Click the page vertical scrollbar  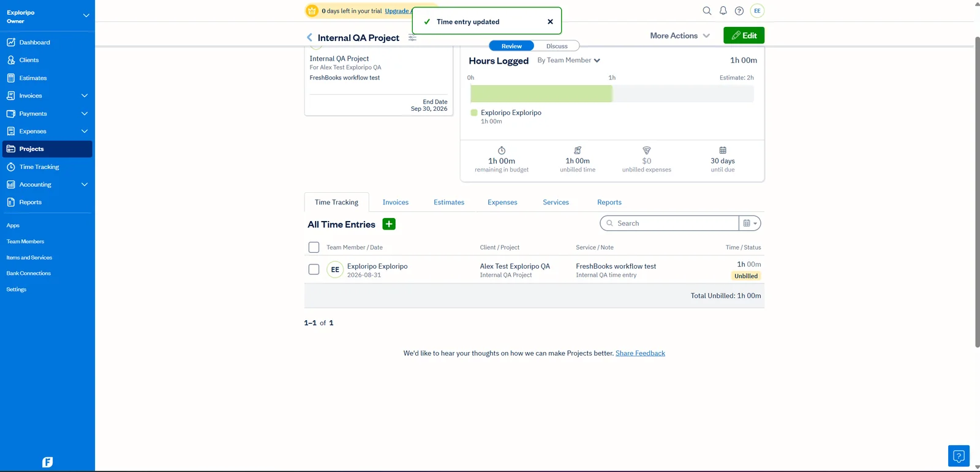[x=977, y=192]
